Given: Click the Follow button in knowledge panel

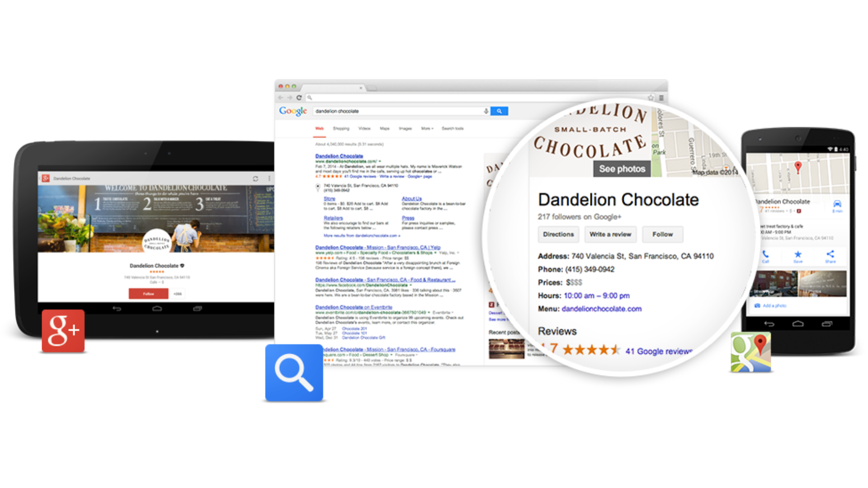Looking at the screenshot, I should (x=662, y=235).
